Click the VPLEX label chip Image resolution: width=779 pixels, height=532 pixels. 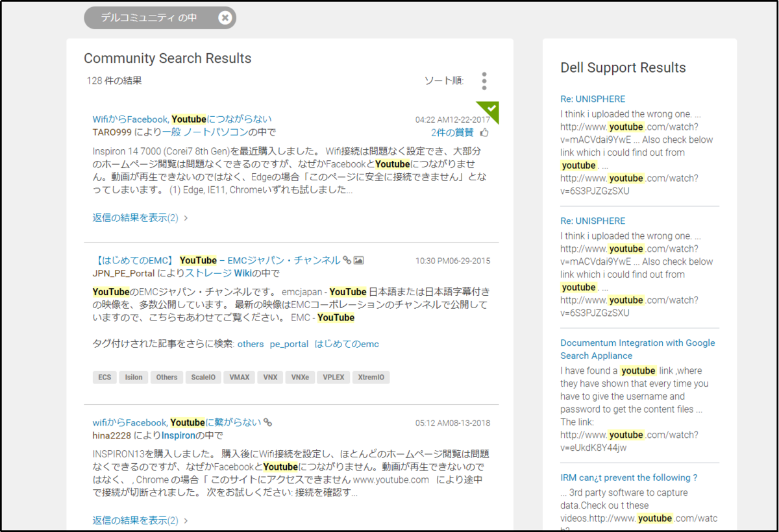point(334,378)
